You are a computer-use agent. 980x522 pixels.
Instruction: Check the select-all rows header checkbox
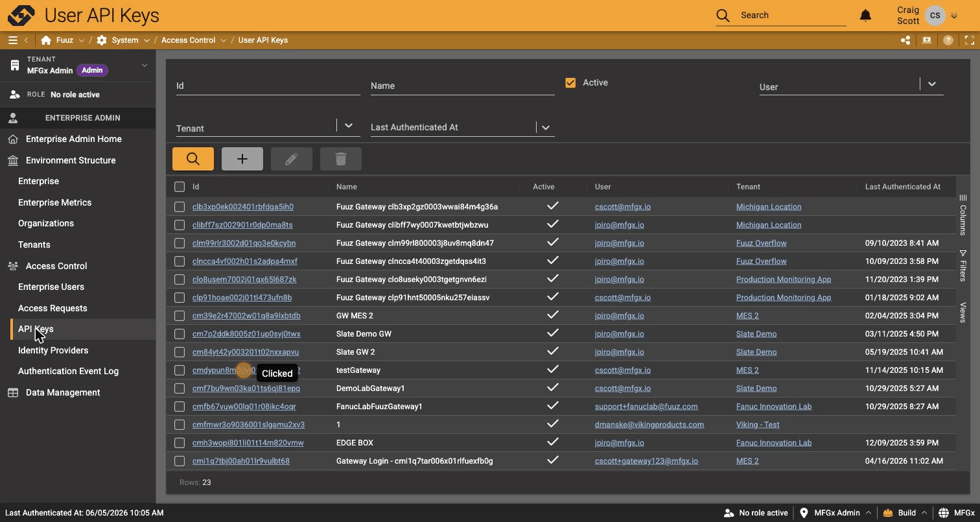(x=180, y=187)
